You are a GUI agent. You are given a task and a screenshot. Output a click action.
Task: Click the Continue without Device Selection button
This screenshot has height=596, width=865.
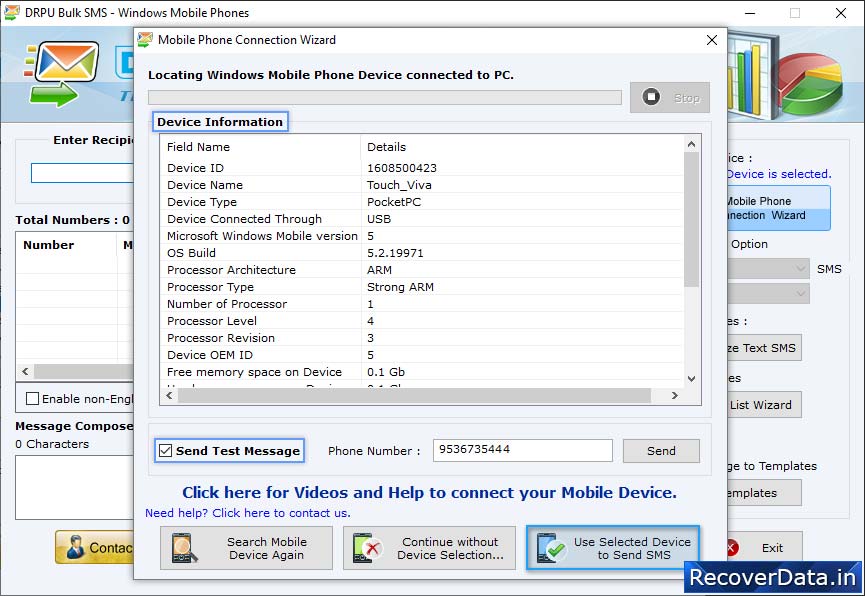click(429, 548)
